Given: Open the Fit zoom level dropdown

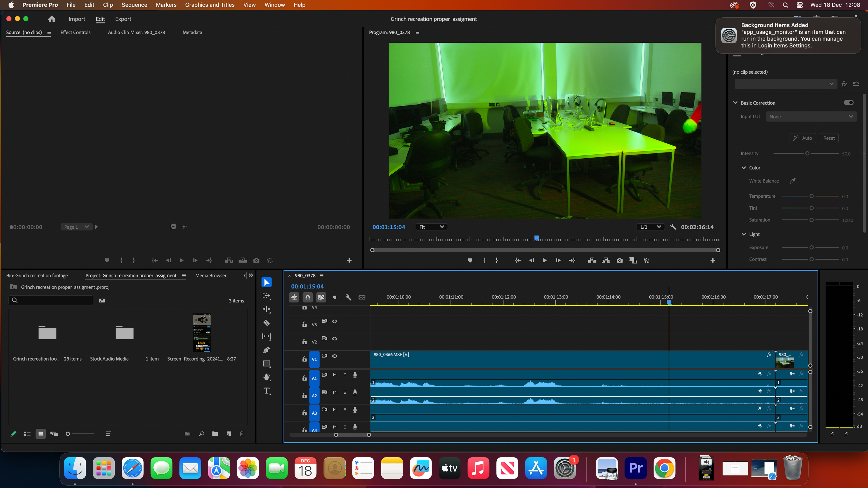Looking at the screenshot, I should coord(432,227).
